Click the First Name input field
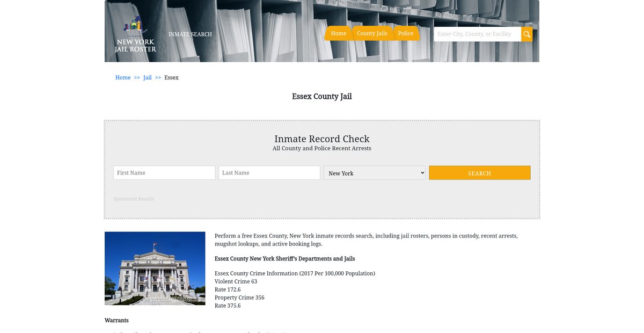644x333 pixels. pyautogui.click(x=164, y=173)
